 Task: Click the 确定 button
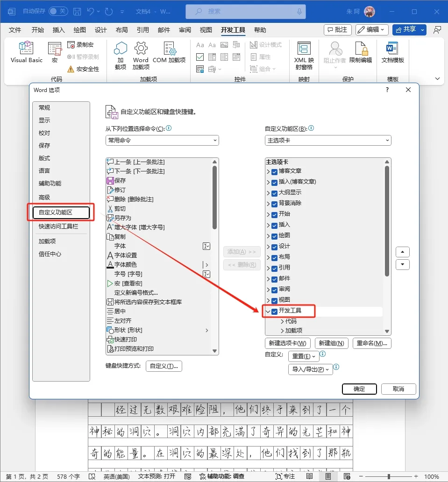click(x=359, y=389)
